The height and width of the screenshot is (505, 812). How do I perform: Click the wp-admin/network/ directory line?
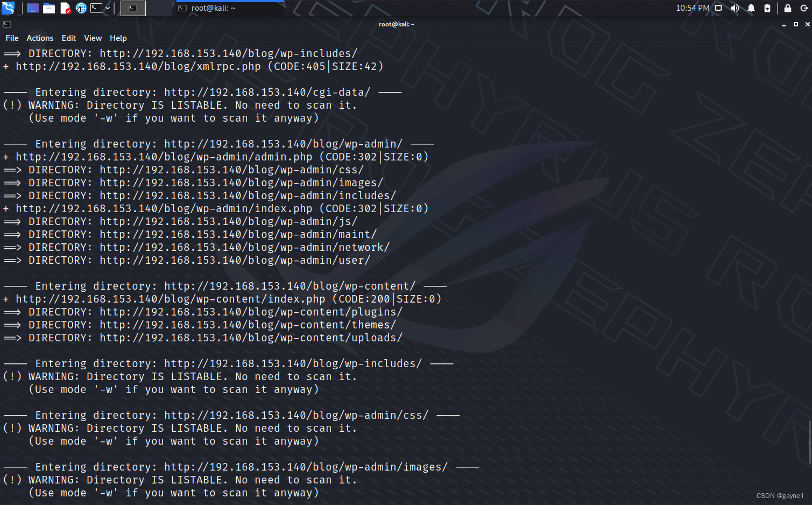click(196, 248)
